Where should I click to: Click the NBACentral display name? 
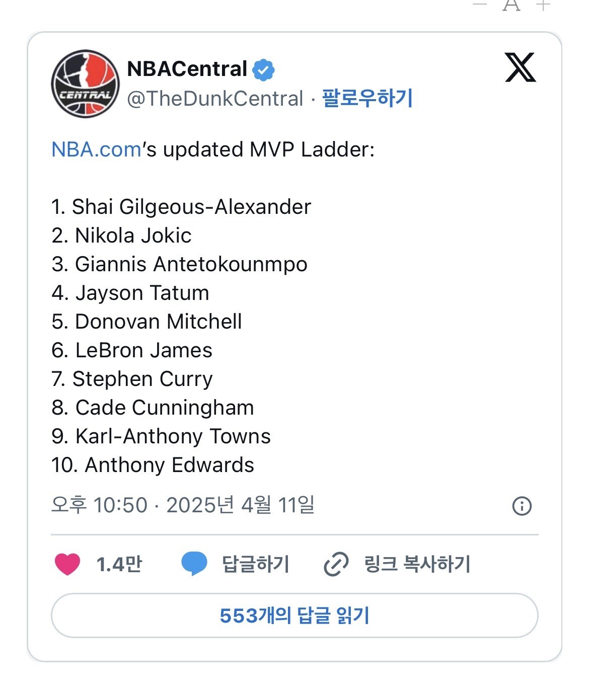(187, 69)
